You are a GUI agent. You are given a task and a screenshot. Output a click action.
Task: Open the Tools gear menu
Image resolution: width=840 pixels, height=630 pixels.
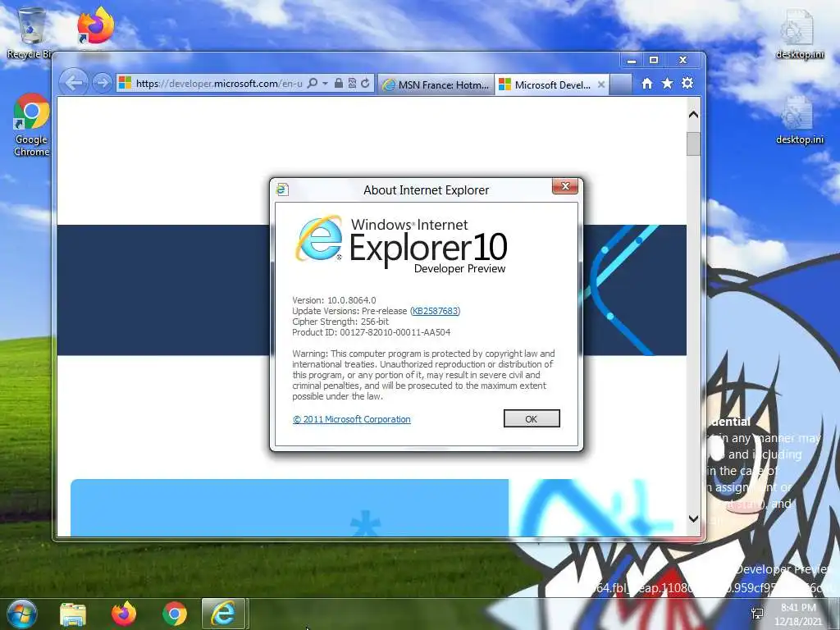point(687,83)
